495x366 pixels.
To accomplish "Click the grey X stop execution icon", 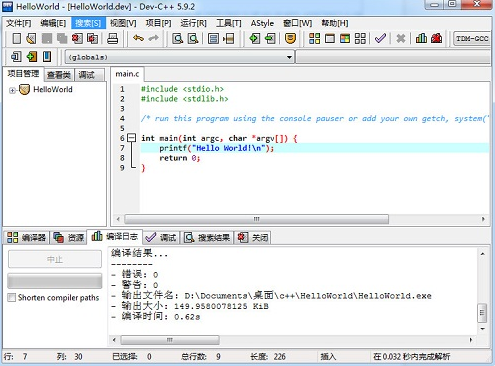I will coord(401,38).
